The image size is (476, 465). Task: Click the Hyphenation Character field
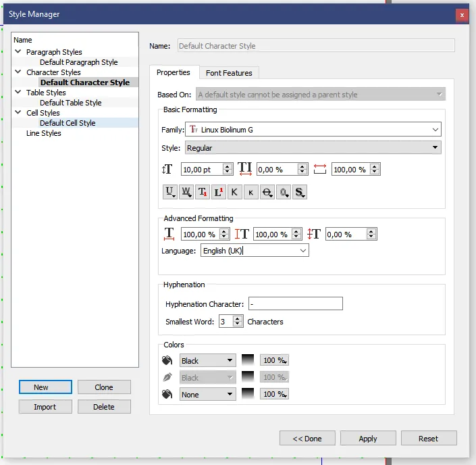tap(295, 303)
